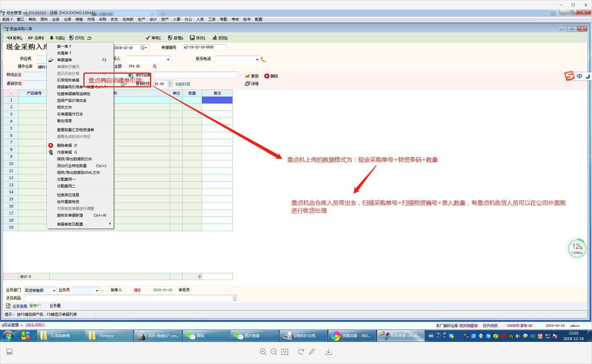Screen dimensions: 592x364
Task: Click the printer icon next to 打印
Action: coord(89,38)
